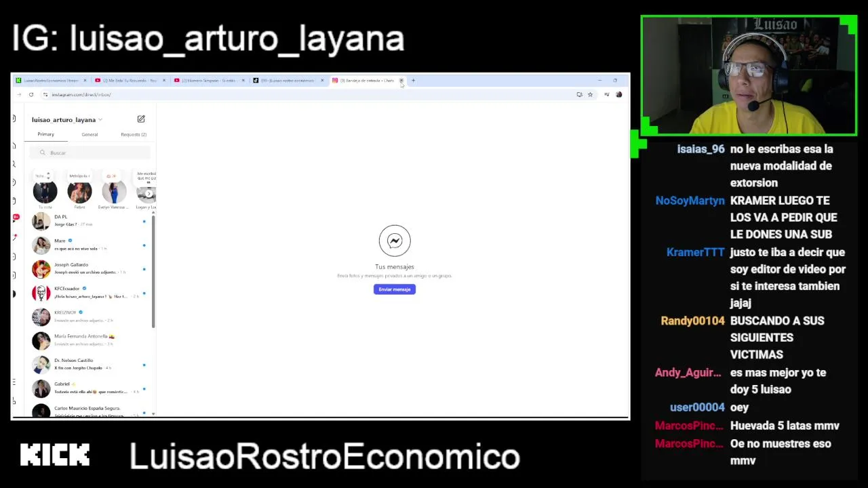The image size is (868, 488).
Task: Click the Enviar mensaje button
Action: pyautogui.click(x=395, y=289)
